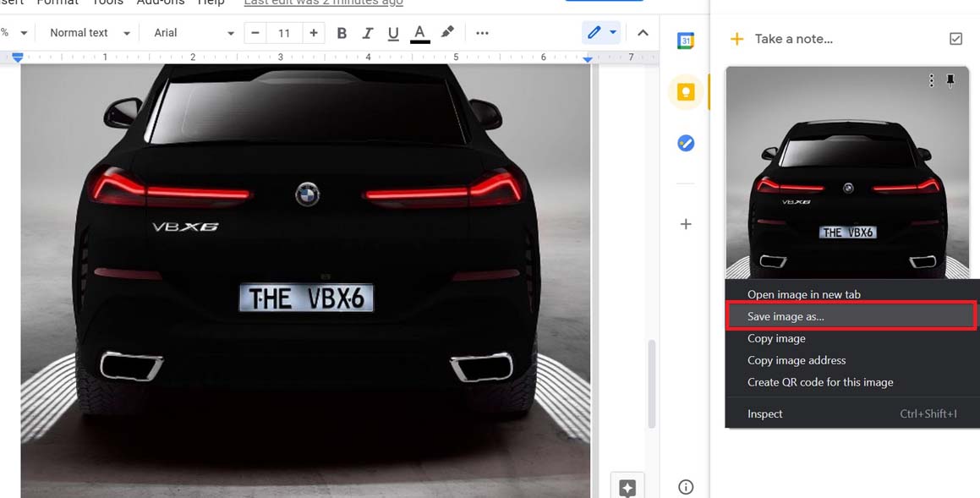Collapse the menus with the up chevron
This screenshot has height=498, width=980.
[x=643, y=33]
